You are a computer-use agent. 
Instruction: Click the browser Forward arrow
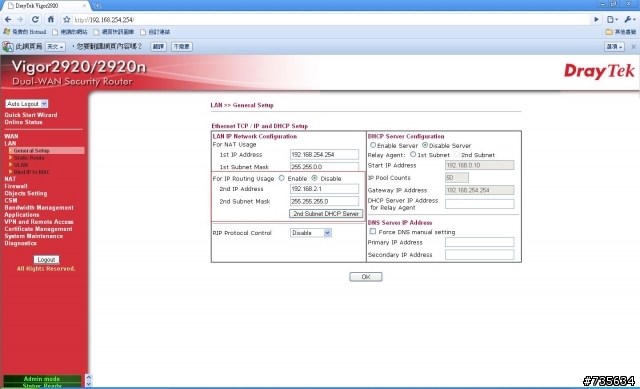click(20, 19)
